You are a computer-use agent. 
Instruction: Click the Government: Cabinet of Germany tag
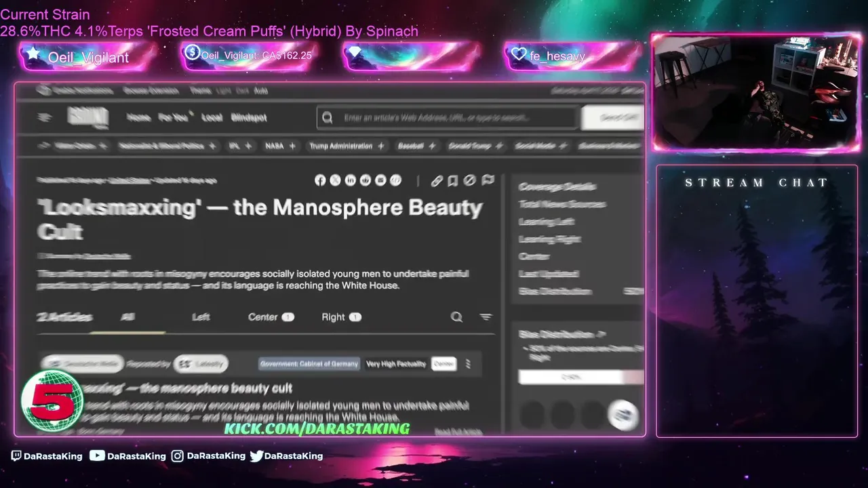[x=309, y=364]
